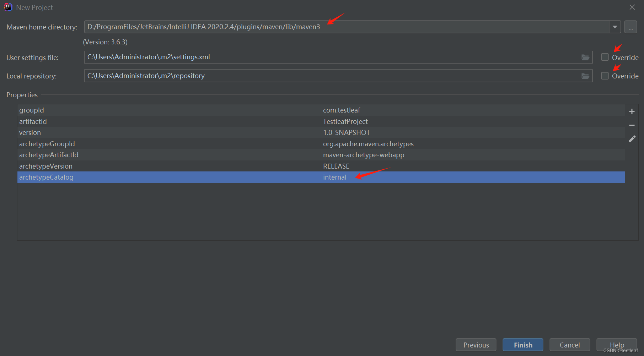Enable Override for Local repository
Image resolution: width=644 pixels, height=356 pixels.
[605, 76]
